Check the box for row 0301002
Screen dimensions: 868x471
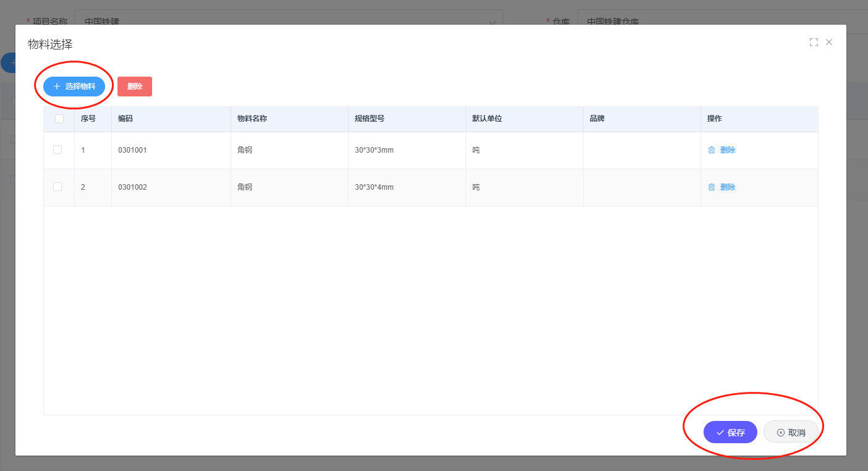[x=57, y=187]
